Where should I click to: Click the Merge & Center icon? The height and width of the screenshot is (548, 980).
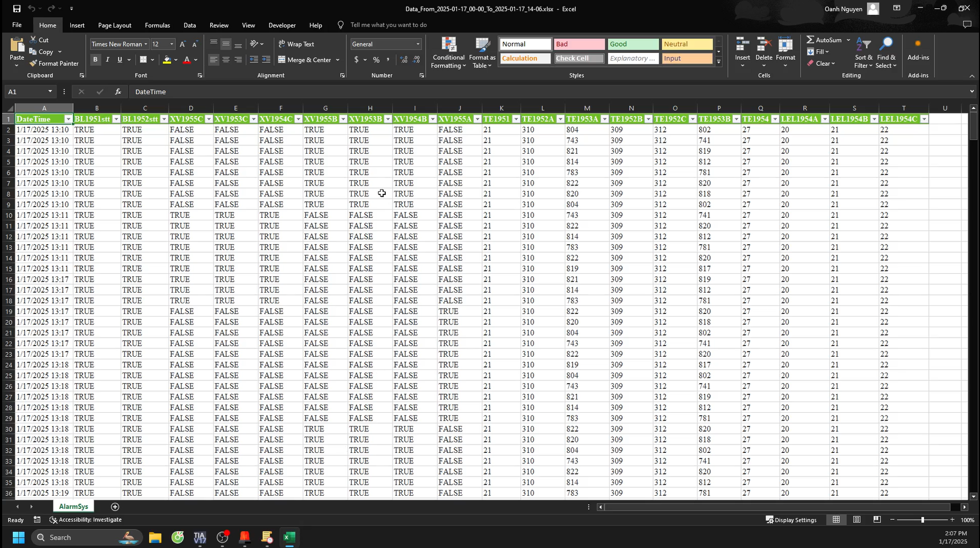[282, 60]
